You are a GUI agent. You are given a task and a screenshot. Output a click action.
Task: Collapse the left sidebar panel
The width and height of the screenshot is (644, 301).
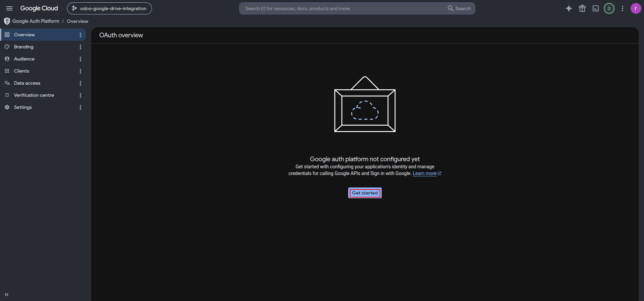click(x=6, y=295)
